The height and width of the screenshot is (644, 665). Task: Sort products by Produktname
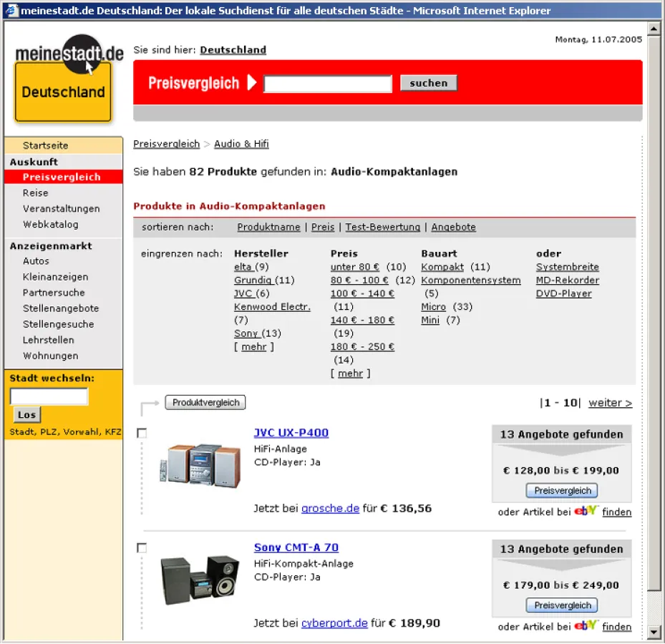pyautogui.click(x=268, y=228)
